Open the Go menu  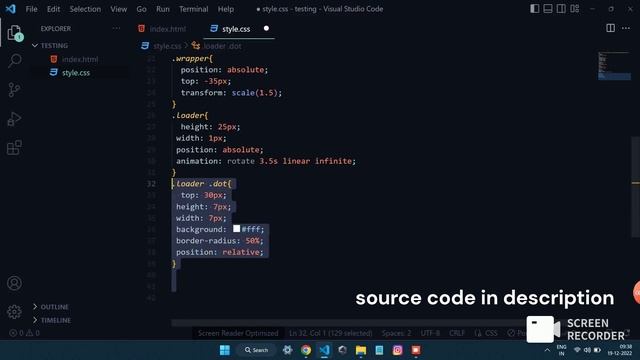(x=141, y=9)
